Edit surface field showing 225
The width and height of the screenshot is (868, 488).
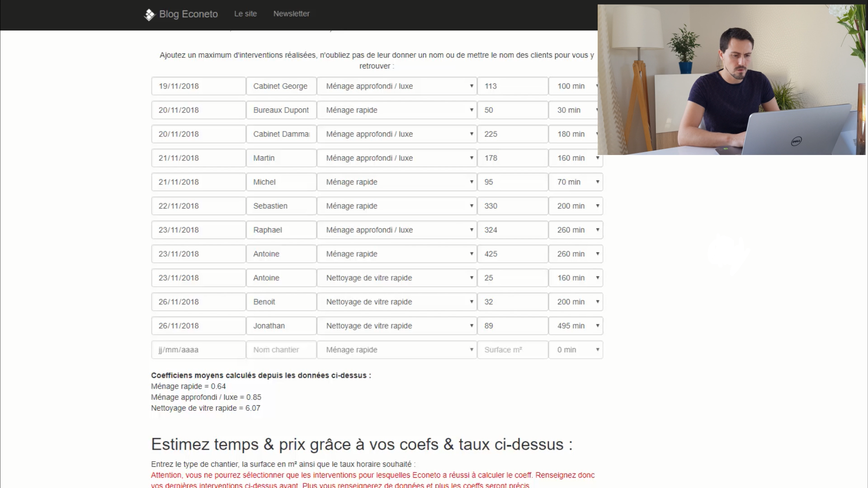click(513, 134)
